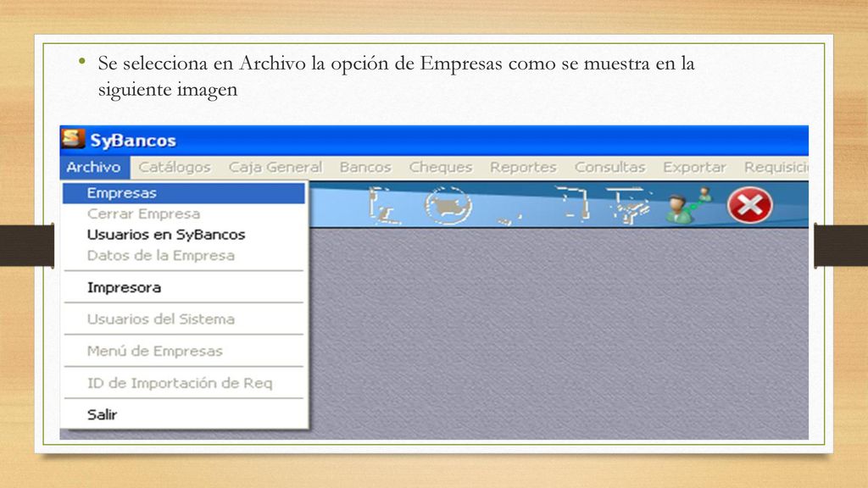Click the SyBancos title bar logo
This screenshot has width=868, height=488.
point(73,139)
